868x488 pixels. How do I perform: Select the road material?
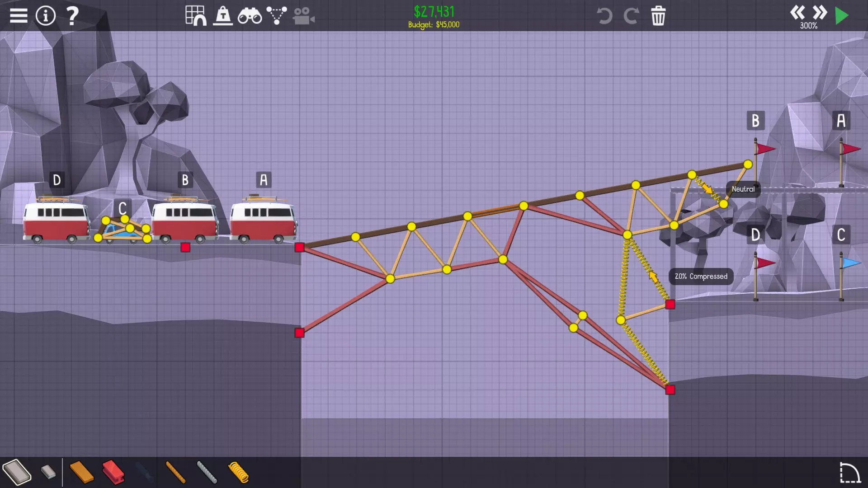click(x=17, y=472)
